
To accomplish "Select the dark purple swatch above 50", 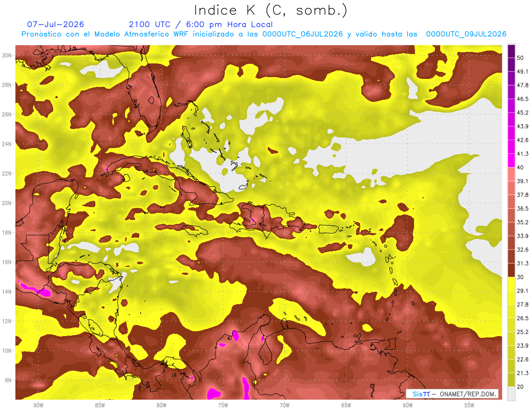I will click(511, 51).
